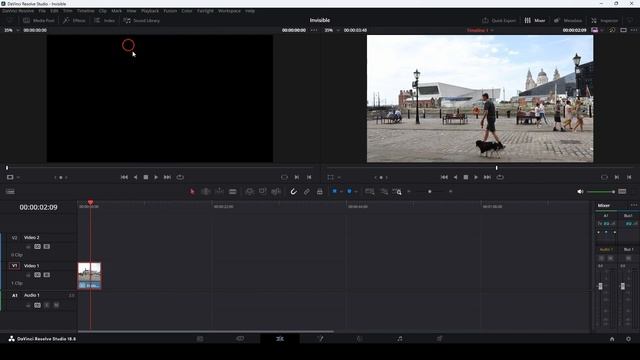Select the A1 destination control
This screenshot has width=640, height=360.
[14, 295]
